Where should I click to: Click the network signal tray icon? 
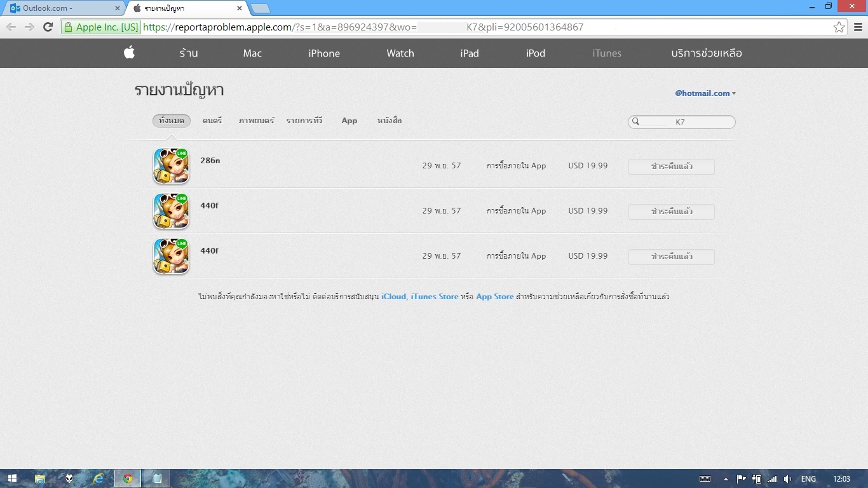click(772, 479)
